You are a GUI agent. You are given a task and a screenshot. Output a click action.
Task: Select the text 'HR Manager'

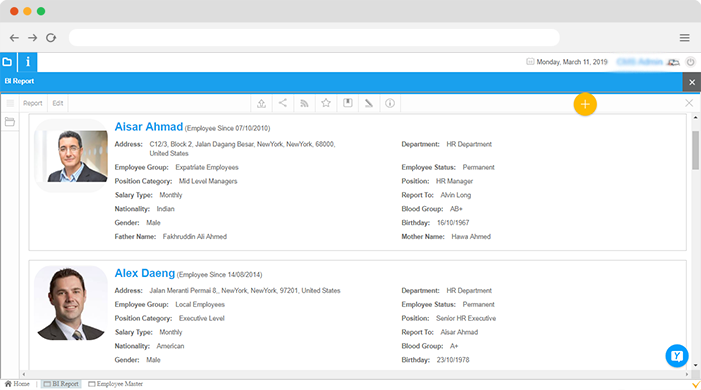point(454,181)
